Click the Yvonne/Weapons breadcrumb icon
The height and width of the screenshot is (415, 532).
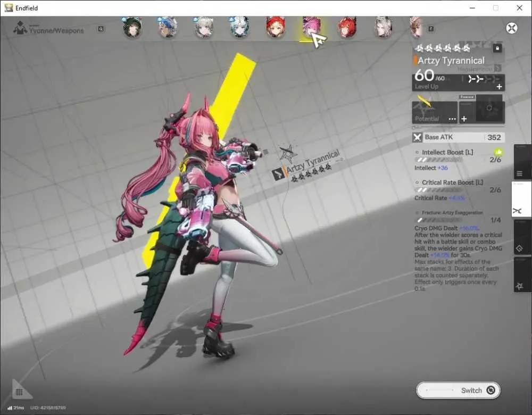[x=20, y=28]
